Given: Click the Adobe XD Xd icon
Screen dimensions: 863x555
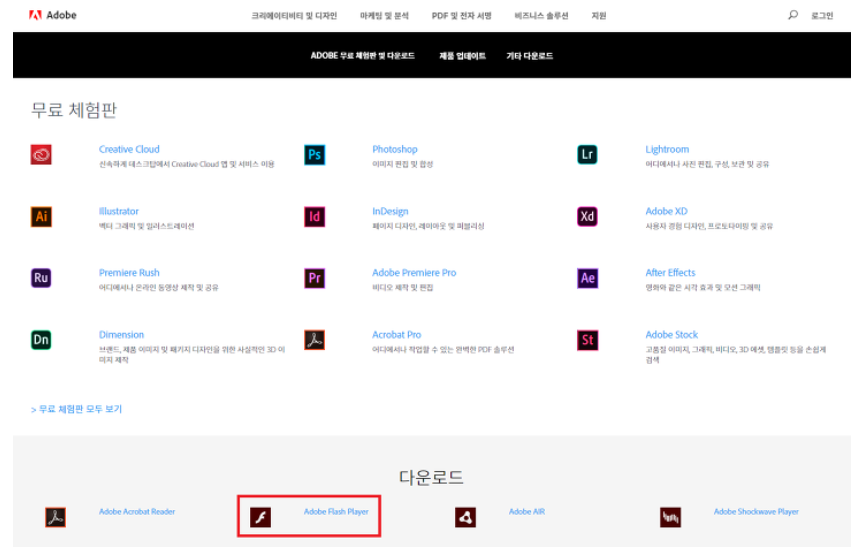Looking at the screenshot, I should click(x=587, y=216).
